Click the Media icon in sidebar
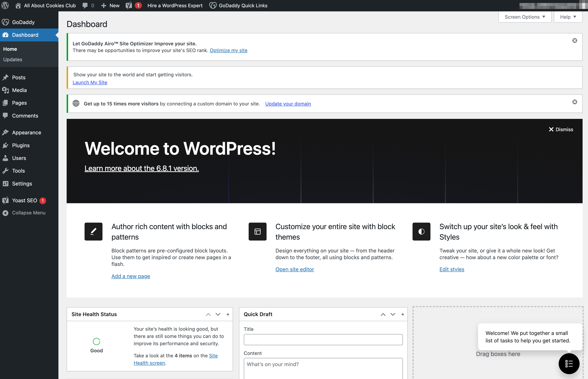 5,90
